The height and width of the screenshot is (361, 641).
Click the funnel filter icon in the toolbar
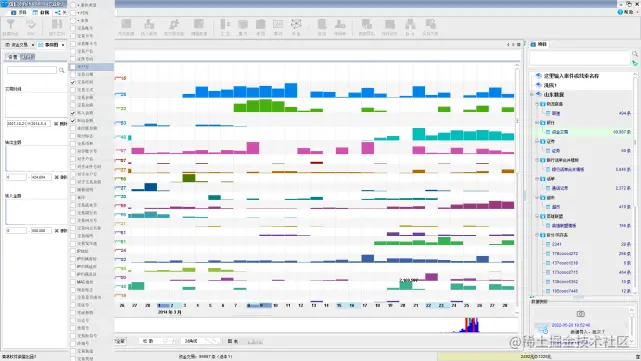click(10, 25)
